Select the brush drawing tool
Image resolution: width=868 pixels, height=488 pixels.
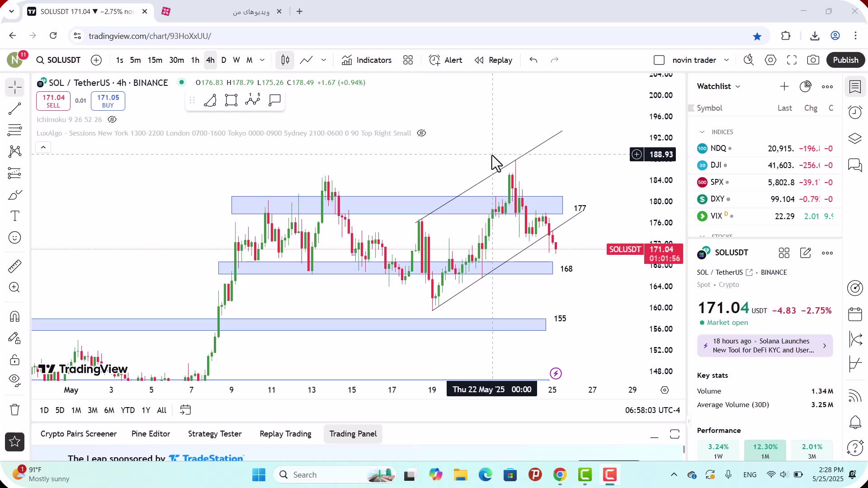tap(14, 195)
